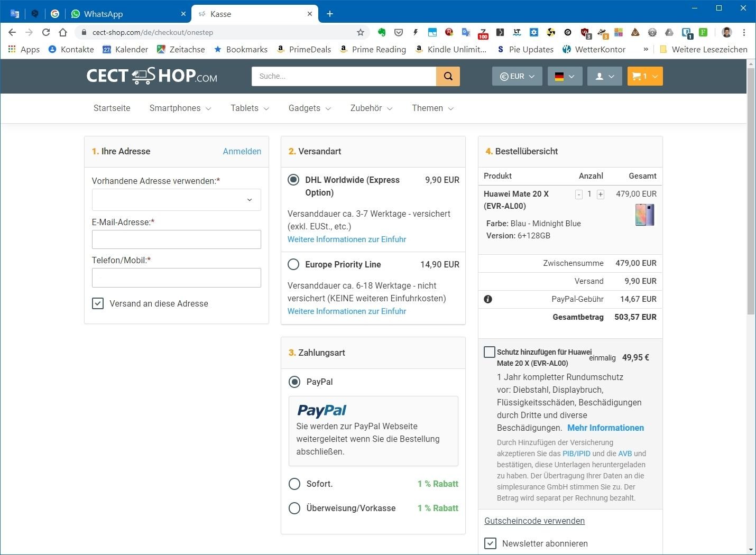
Task: Open the Zeitachse bookmark
Action: point(181,49)
